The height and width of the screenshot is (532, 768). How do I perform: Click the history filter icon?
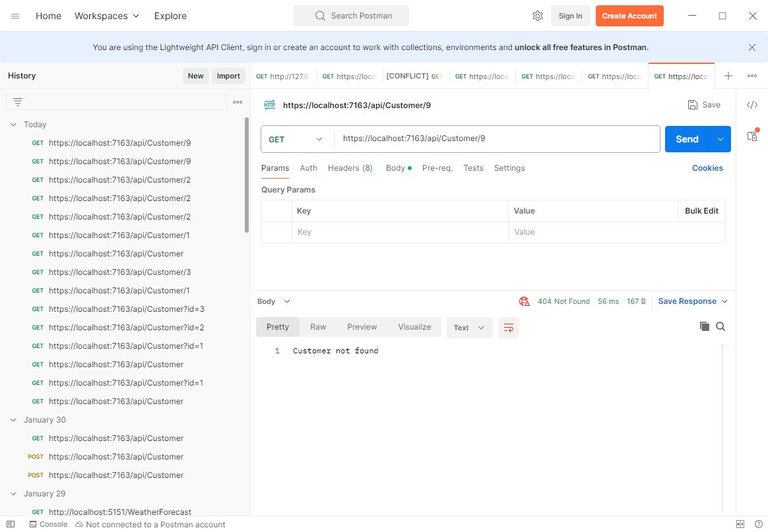tap(18, 102)
